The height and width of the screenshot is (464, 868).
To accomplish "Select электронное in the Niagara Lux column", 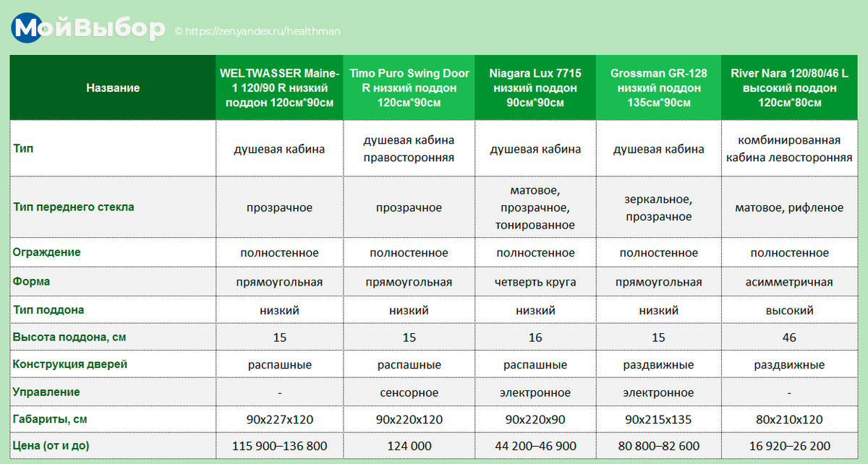I will [535, 392].
